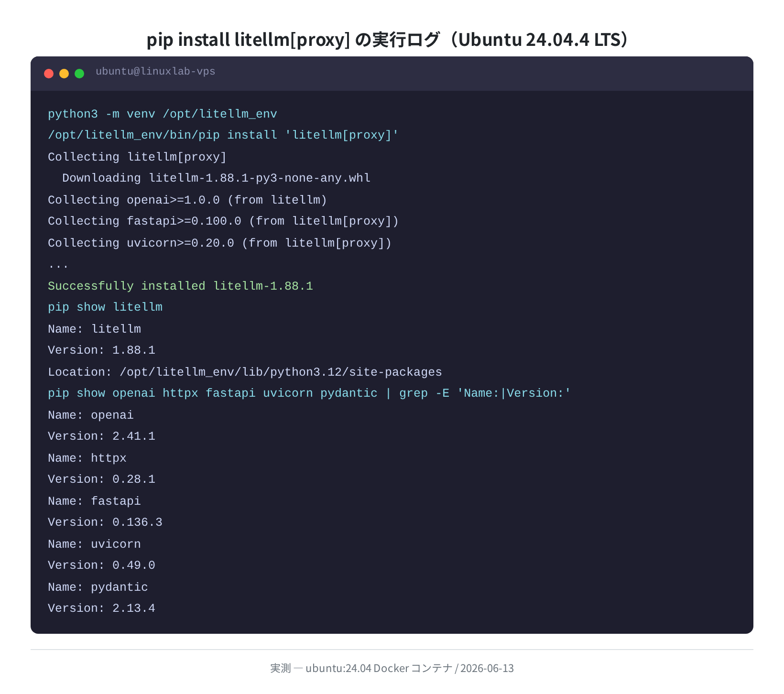
Task: Click the 'Version: 0.136.3' line
Action: (x=105, y=522)
